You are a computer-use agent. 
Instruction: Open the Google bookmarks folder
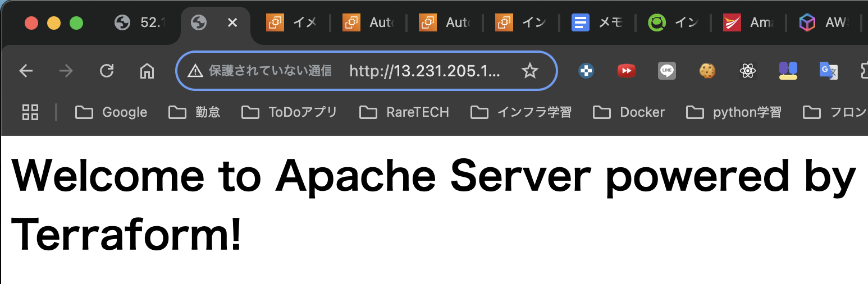(x=111, y=112)
